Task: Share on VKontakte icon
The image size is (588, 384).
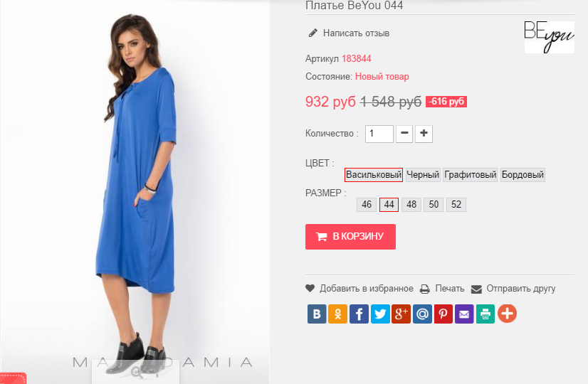Action: [x=317, y=314]
